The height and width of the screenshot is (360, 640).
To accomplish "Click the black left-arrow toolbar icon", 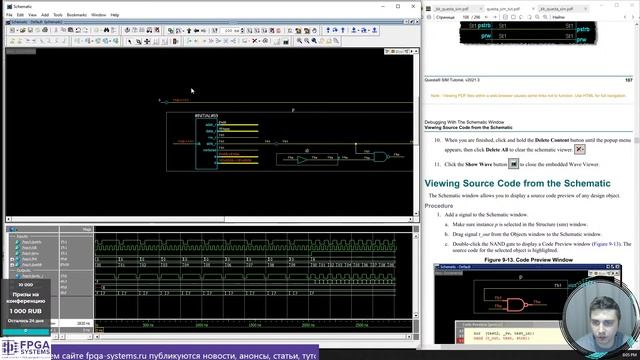I will [x=196, y=30].
